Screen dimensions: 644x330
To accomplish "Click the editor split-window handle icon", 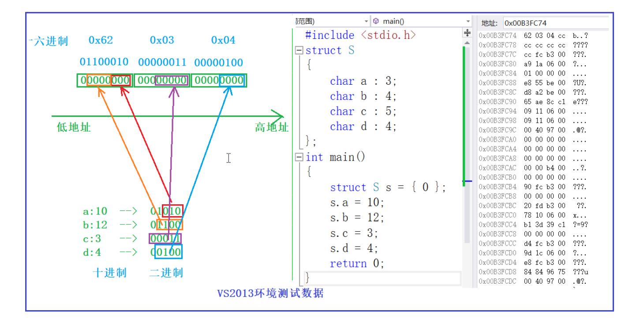I will (x=467, y=33).
